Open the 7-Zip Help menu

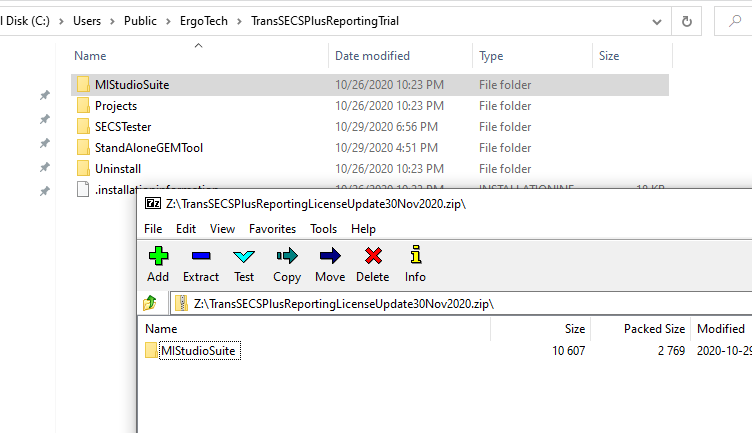point(364,229)
